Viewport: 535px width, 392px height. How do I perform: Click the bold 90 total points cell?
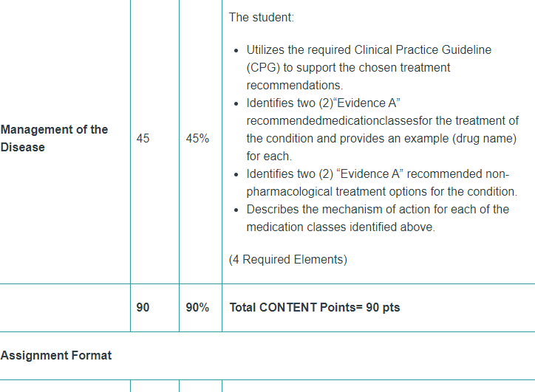tap(143, 307)
